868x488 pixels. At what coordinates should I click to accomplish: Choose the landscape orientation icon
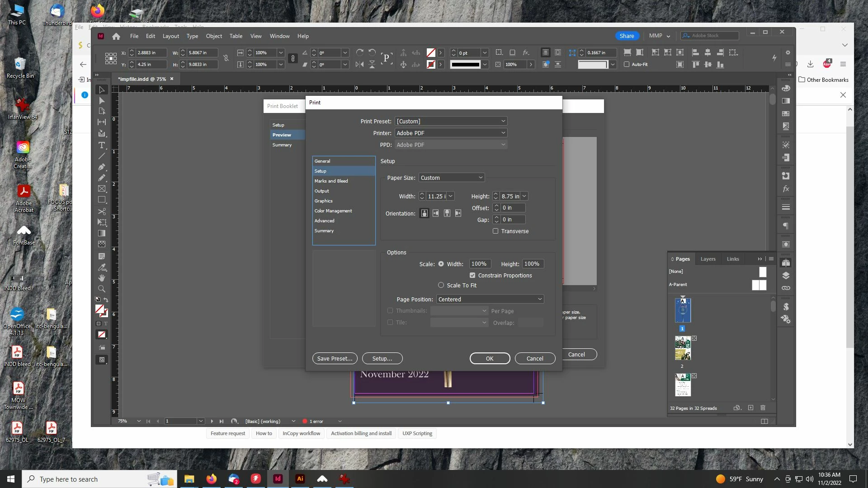tap(435, 213)
